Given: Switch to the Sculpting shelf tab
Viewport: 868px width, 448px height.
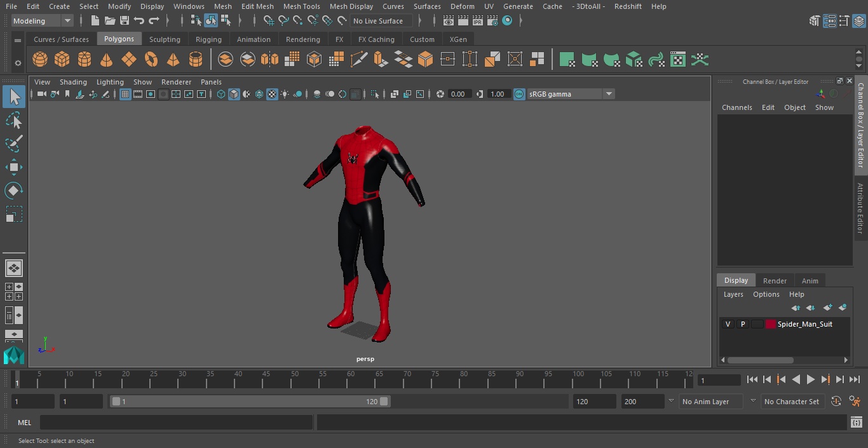Looking at the screenshot, I should tap(165, 39).
